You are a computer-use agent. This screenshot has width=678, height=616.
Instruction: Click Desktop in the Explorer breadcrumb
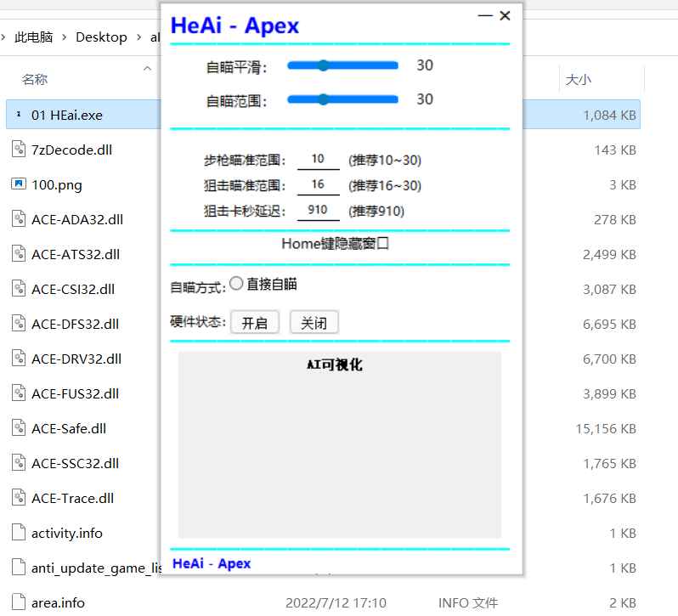101,37
